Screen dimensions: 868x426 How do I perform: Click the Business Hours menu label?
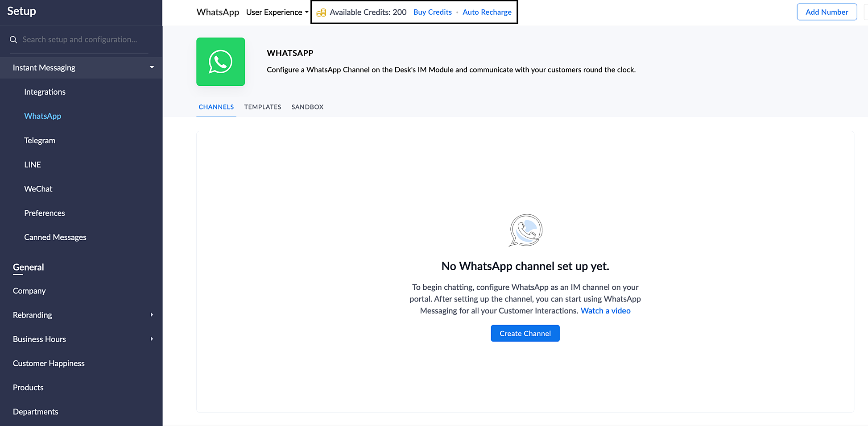(x=39, y=339)
